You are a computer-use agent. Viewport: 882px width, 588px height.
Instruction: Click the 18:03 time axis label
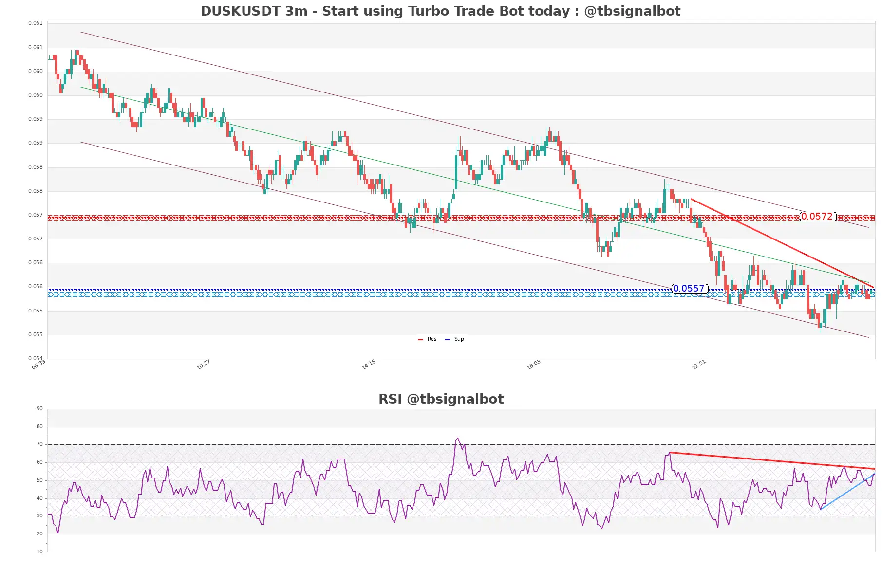pos(534,364)
